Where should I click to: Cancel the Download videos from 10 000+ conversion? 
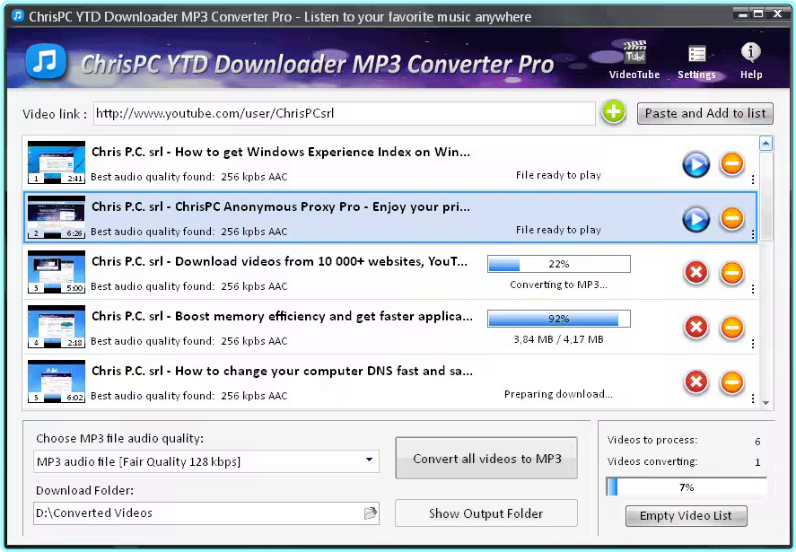tap(696, 273)
